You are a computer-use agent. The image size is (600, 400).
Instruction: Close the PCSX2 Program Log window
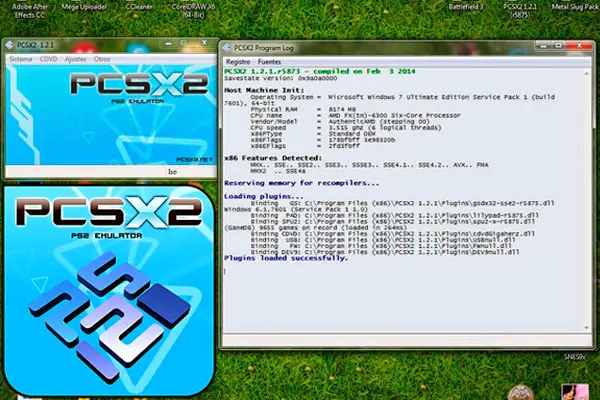pos(579,46)
